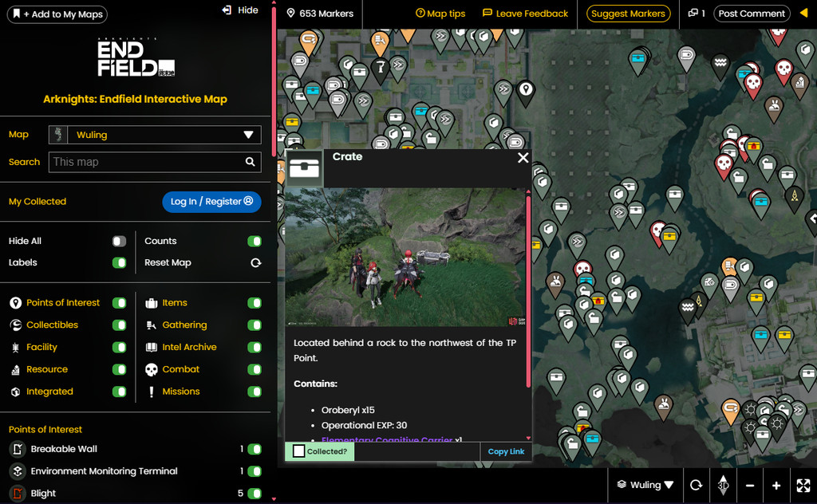Viewport: 817px width, 504px height.
Task: Click the Suggest Markers button
Action: tap(629, 14)
